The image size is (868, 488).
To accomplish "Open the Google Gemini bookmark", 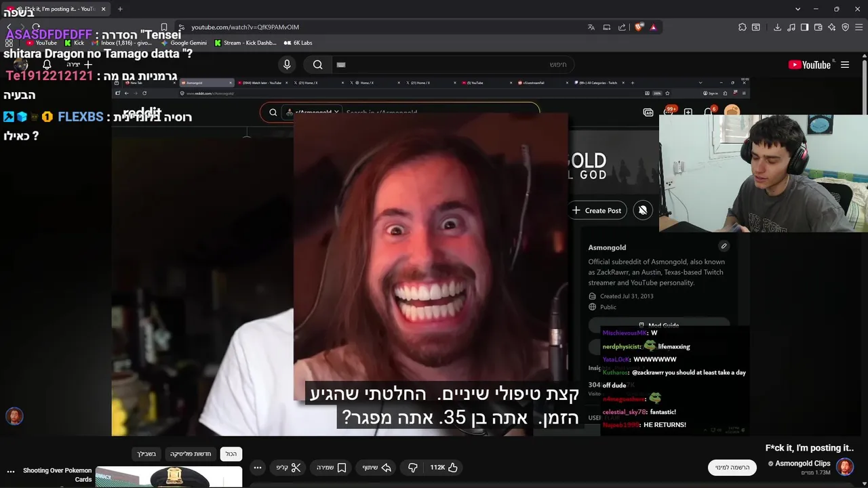I will (x=184, y=43).
